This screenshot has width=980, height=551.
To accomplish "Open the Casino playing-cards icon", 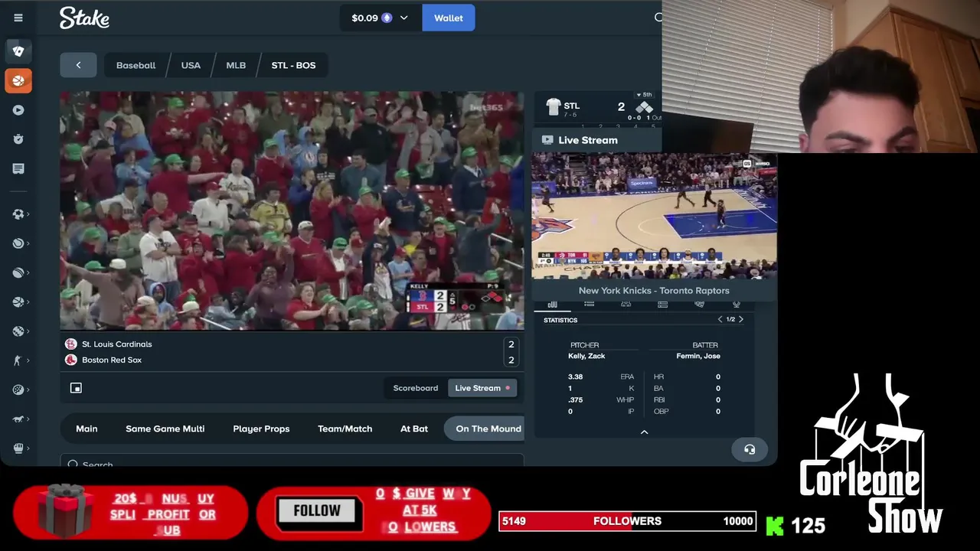I will point(18,51).
